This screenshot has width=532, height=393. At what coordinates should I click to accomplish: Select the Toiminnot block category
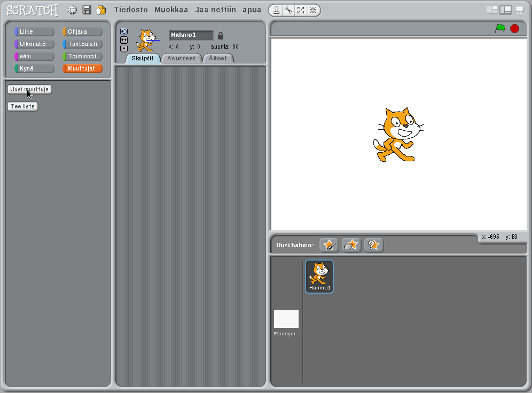pos(82,56)
